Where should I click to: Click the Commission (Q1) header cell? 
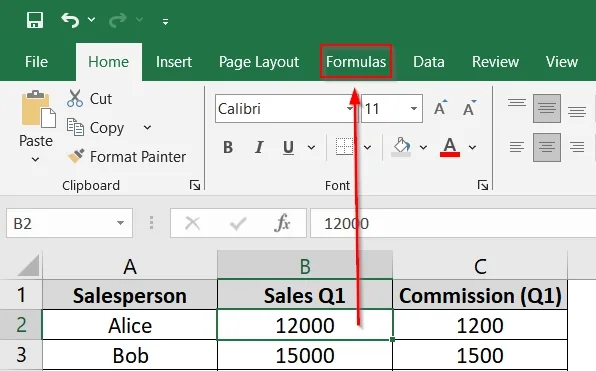(480, 295)
